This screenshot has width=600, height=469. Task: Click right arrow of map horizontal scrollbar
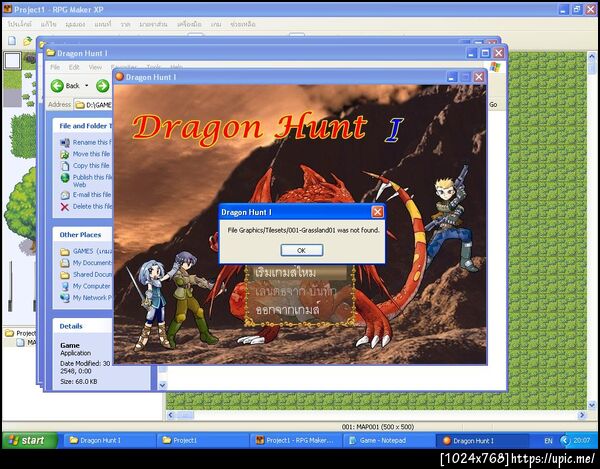(582, 415)
